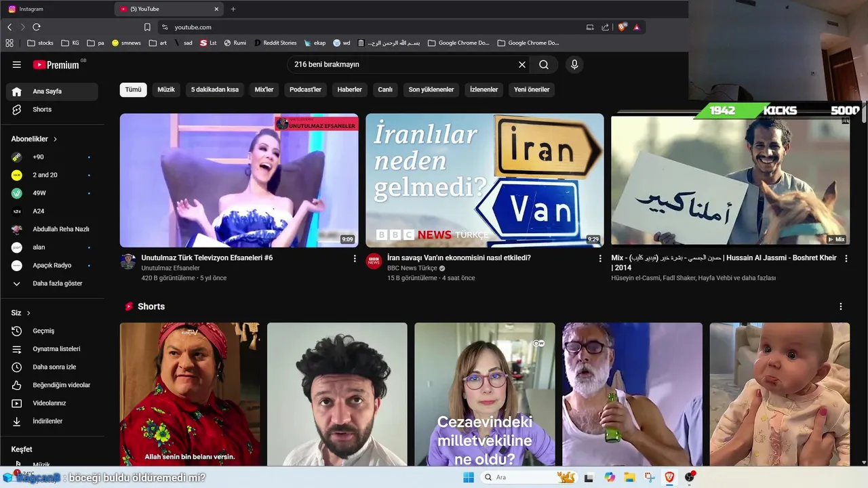Open the stocks bookmark folder

[x=40, y=43]
